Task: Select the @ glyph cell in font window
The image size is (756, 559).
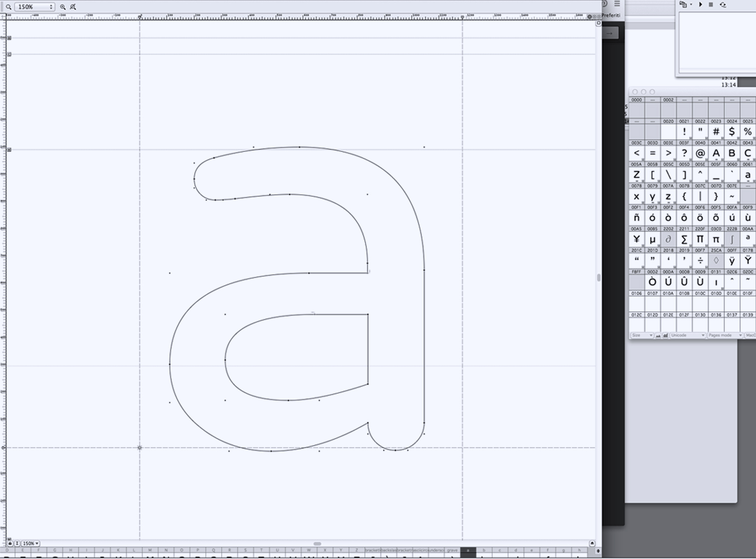Action: (700, 153)
